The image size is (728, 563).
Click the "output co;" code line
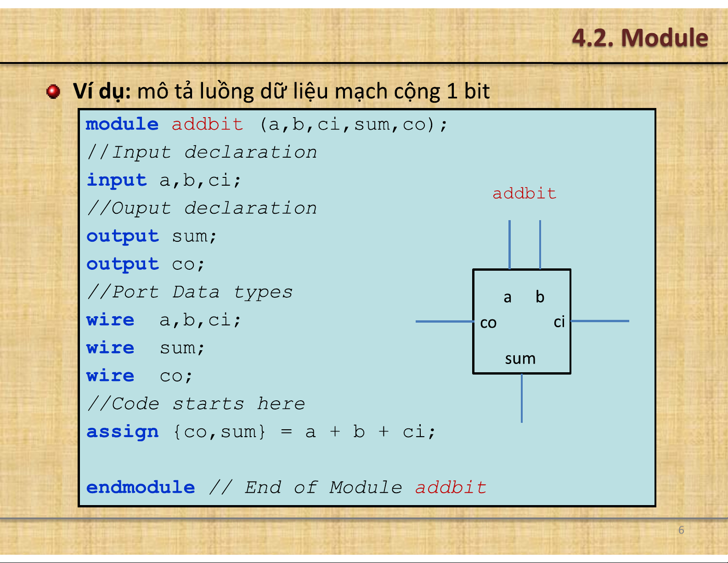click(x=145, y=264)
